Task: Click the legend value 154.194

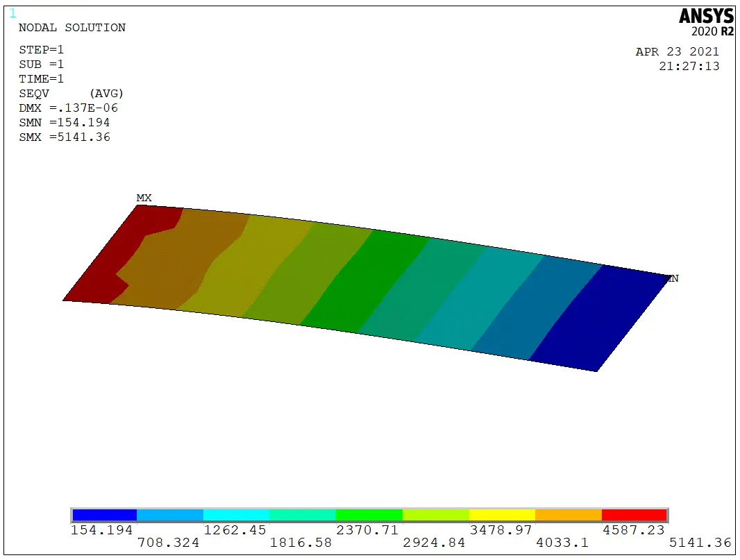Action: [x=101, y=529]
